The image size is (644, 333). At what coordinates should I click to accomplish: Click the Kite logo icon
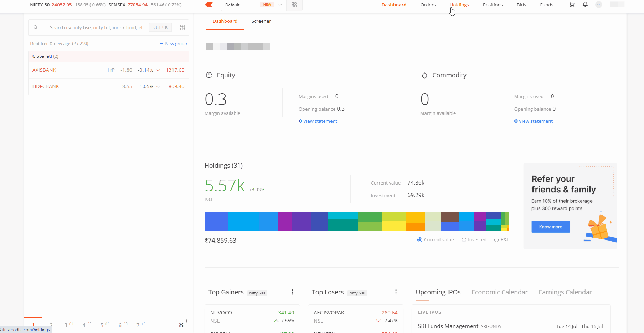(x=209, y=5)
